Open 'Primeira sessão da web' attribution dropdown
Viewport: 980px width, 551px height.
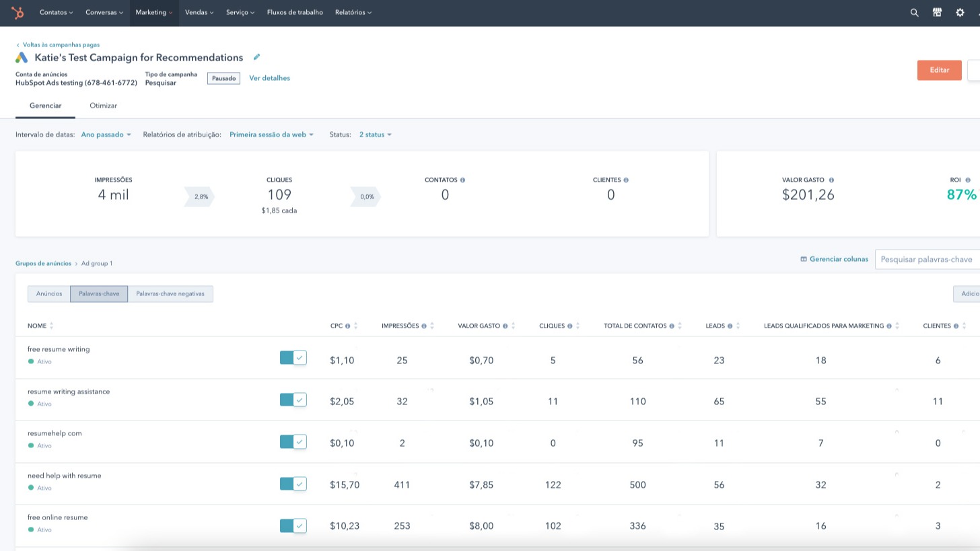[x=272, y=135]
